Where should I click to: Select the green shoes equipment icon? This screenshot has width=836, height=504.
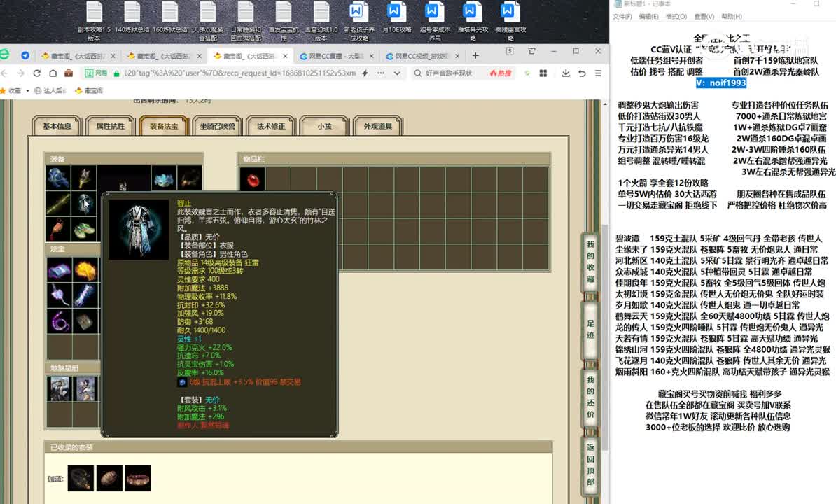pos(85,230)
